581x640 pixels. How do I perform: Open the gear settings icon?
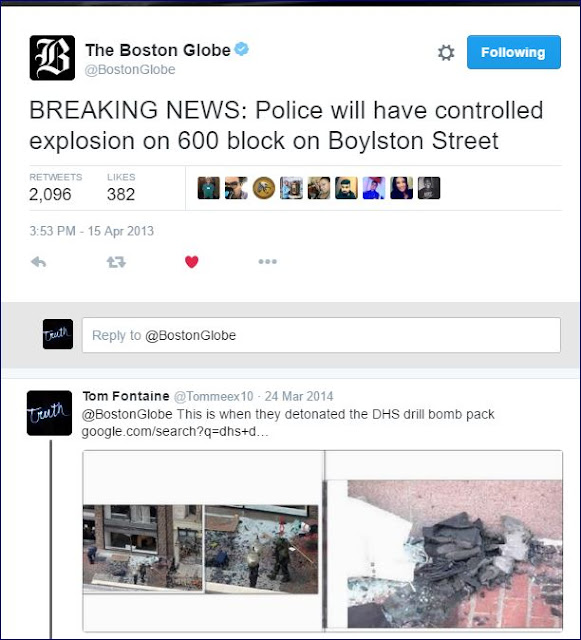(x=446, y=53)
